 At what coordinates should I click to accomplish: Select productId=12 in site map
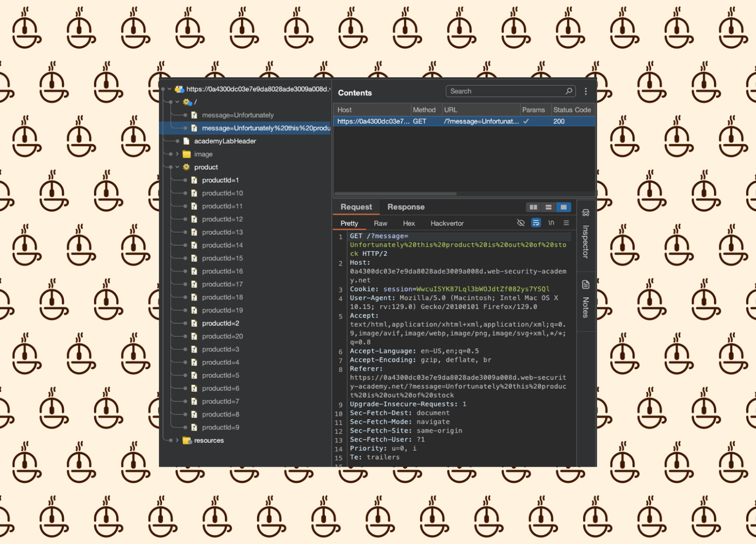pyautogui.click(x=222, y=219)
